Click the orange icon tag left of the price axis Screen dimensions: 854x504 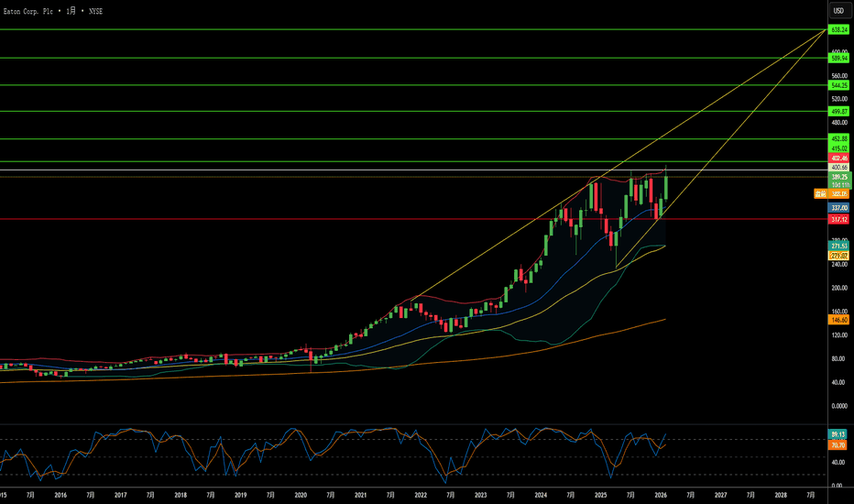click(x=820, y=193)
